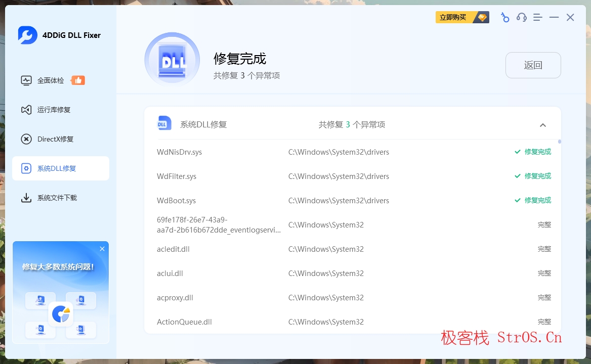
Task: Select the 系统DLL修复 sidebar item
Action: [x=61, y=168]
